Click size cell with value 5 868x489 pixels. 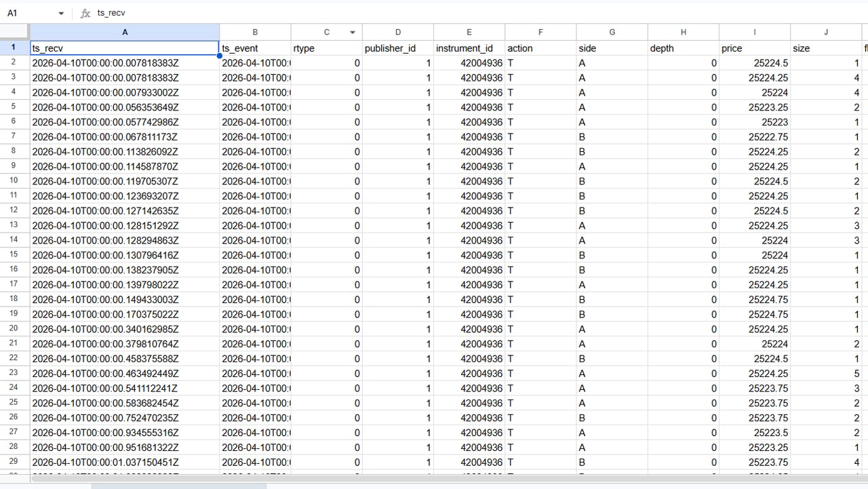coord(826,374)
